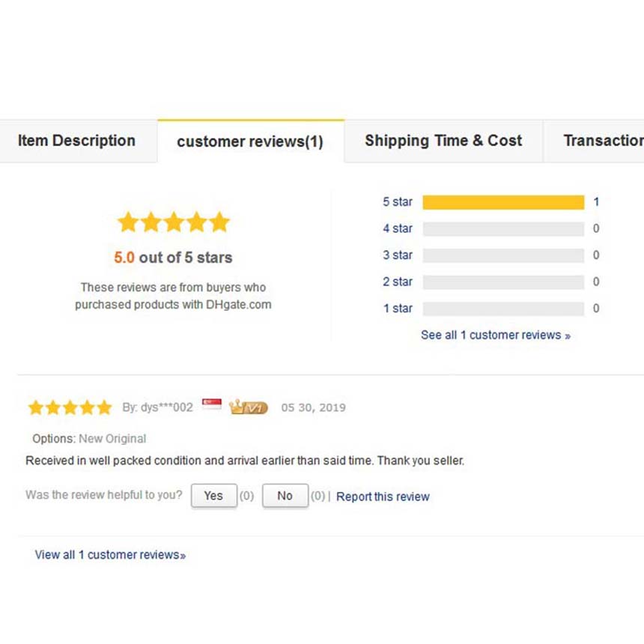Click the yellow 5 star rating bar
644x644 pixels.
click(503, 202)
